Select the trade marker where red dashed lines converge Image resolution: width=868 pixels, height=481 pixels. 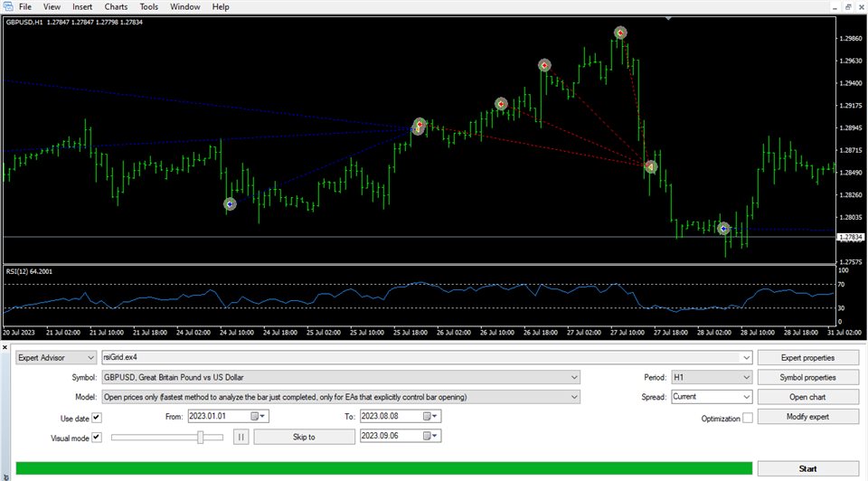tap(651, 166)
